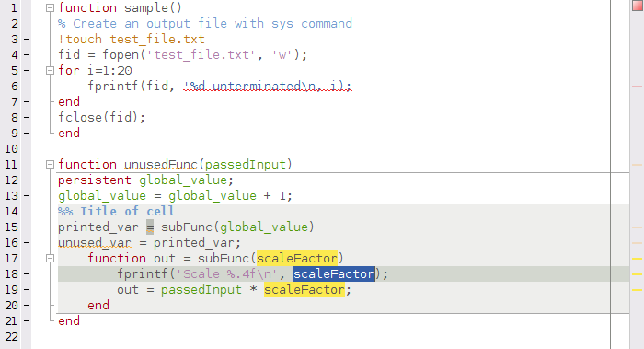Click line number 14 in the gutter
The width and height of the screenshot is (644, 349).
pos(11,211)
